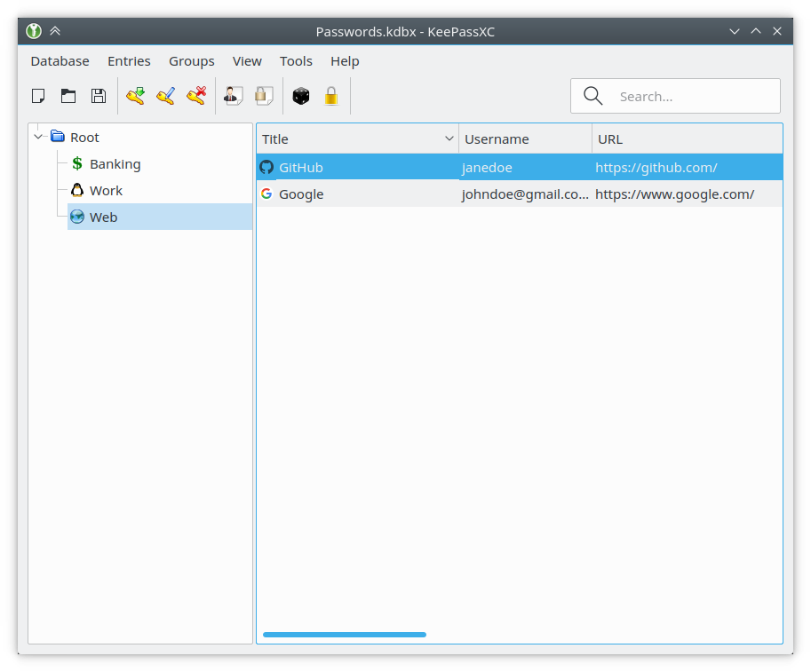Click the janedoe username cell
The image size is (811, 672).
tap(525, 168)
